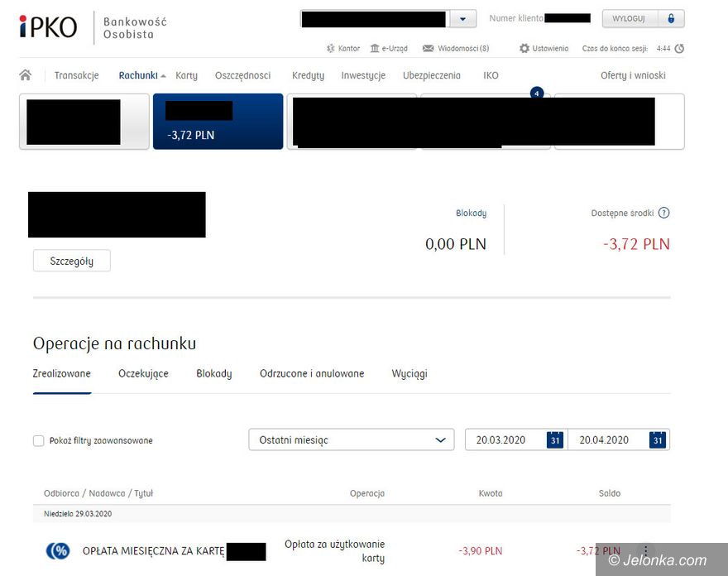728x576 pixels.
Task: Open Oferty i wnioski menu
Action: 633,75
